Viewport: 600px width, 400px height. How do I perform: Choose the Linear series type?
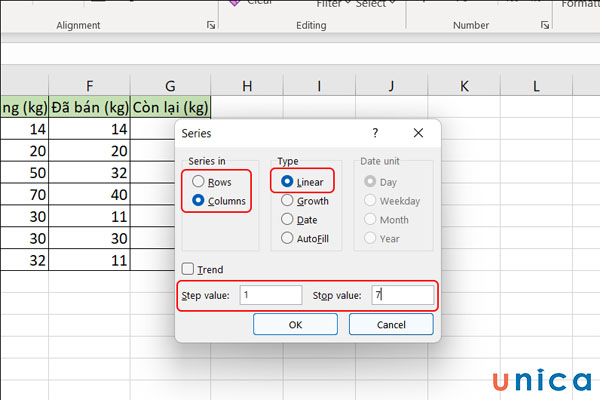coord(288,182)
